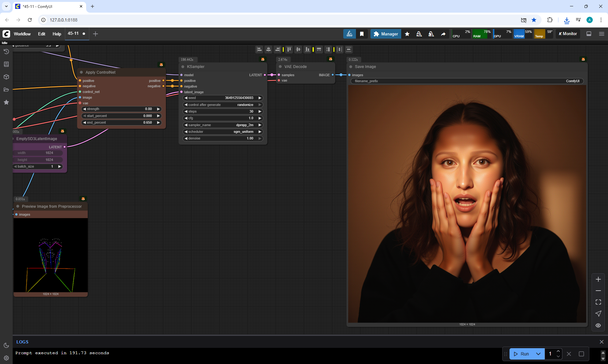Open the queue history sidebar icon

tap(6, 52)
